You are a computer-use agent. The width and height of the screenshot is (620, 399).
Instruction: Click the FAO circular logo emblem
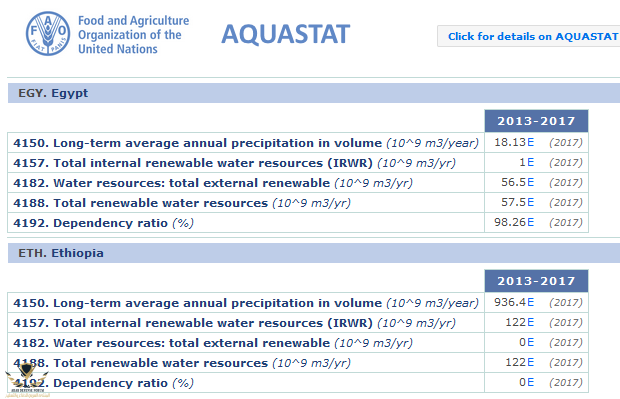pos(48,33)
